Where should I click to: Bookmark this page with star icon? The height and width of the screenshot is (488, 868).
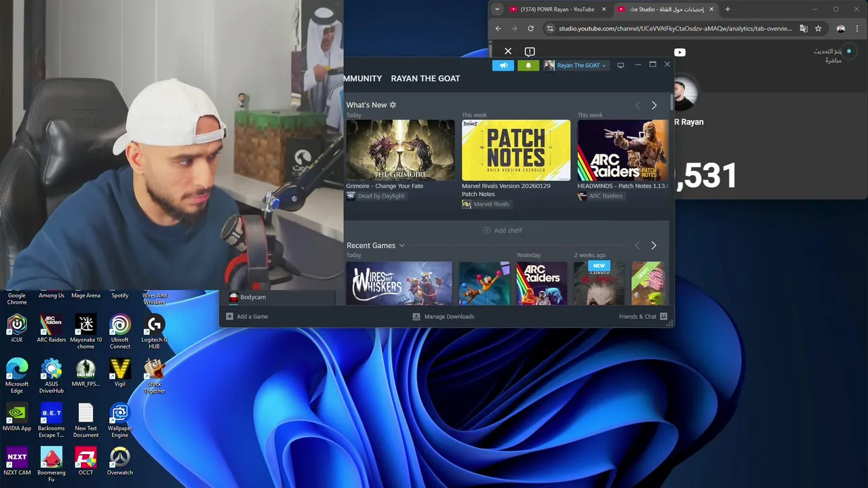click(818, 28)
